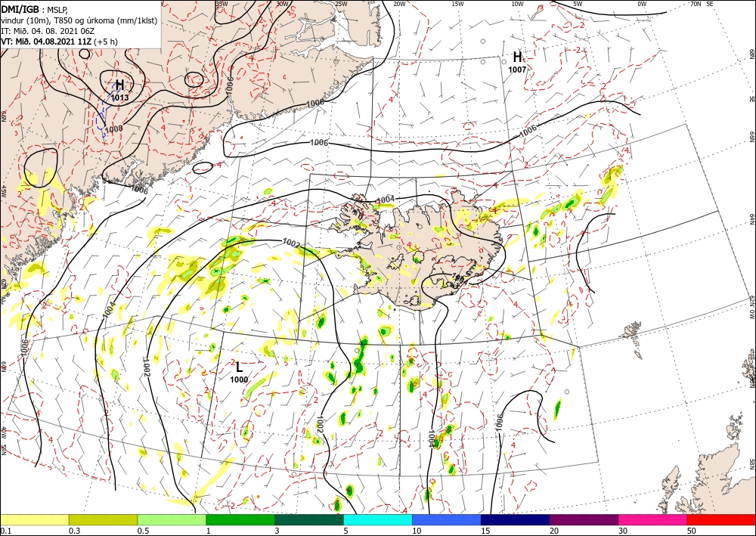Click the "25W" longitude label
756x536 pixels.
pyautogui.click(x=341, y=4)
